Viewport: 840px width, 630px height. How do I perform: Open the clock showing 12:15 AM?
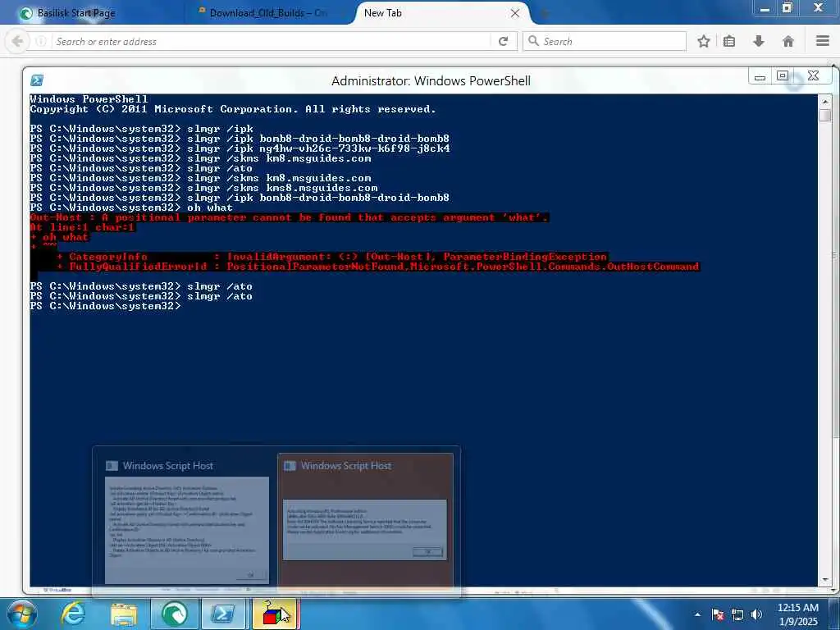click(x=797, y=614)
